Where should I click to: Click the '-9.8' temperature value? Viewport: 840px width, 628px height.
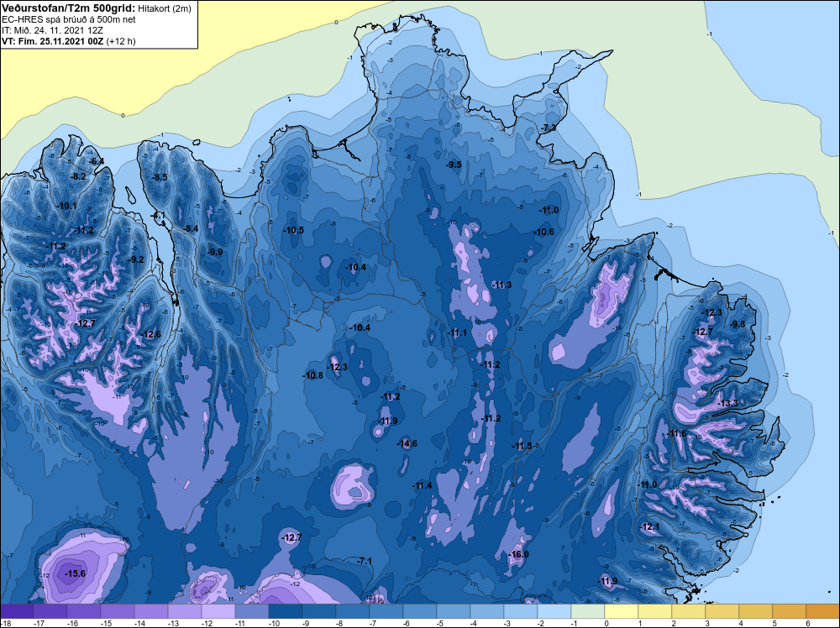click(x=738, y=324)
